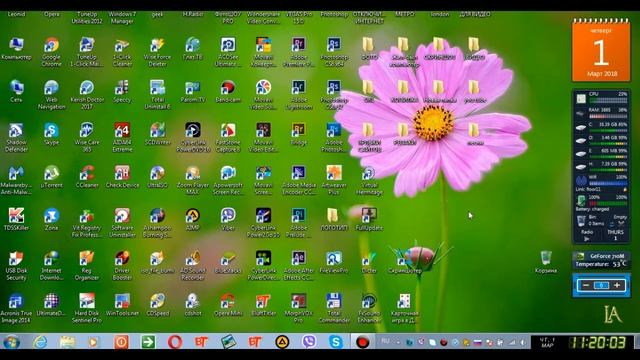The height and width of the screenshot is (360, 640).
Task: Launch the UltraISO desktop shortcut
Action: tap(157, 176)
